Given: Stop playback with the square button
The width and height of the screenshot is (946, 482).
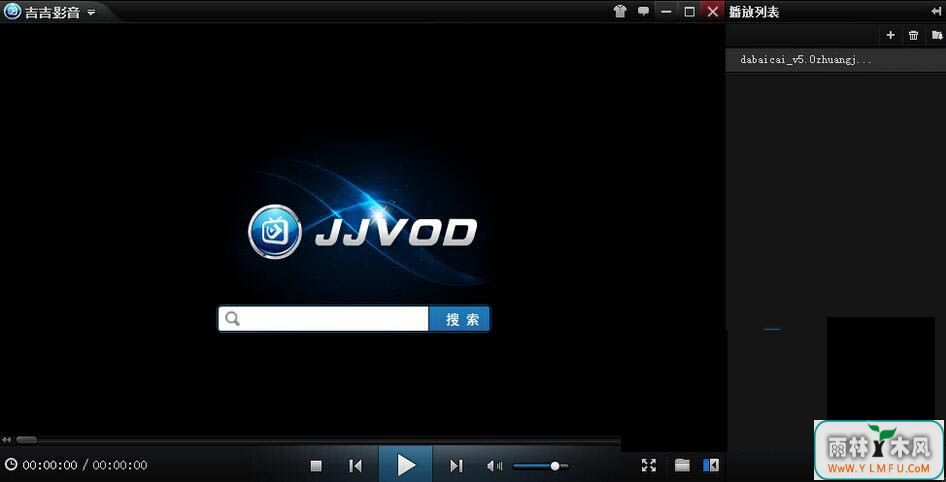Looking at the screenshot, I should [x=316, y=465].
